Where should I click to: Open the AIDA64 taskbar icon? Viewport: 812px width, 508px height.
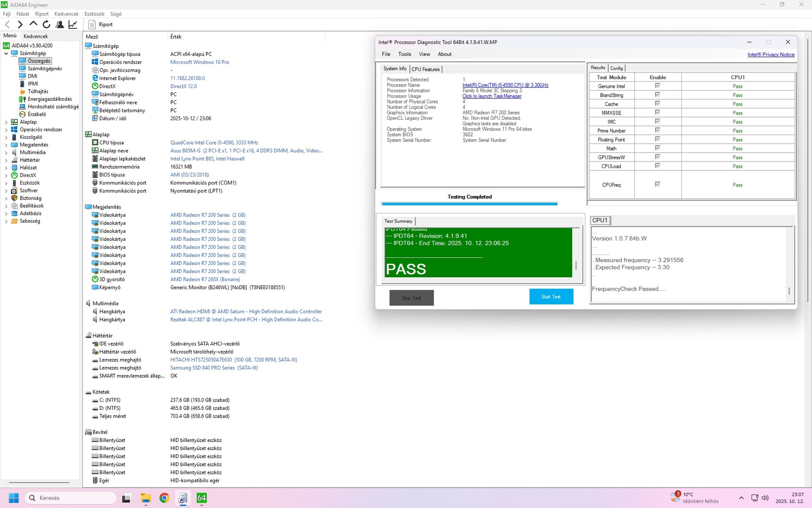(x=202, y=498)
